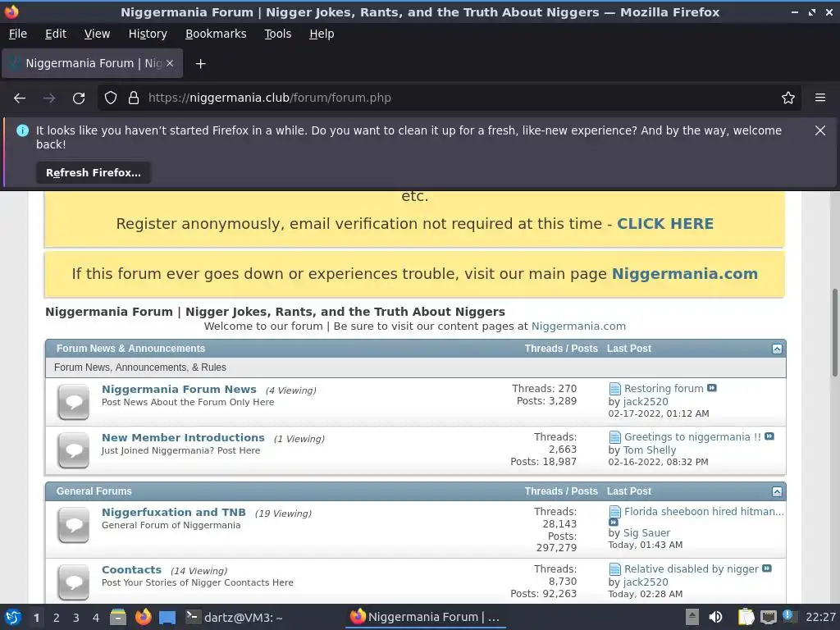Click forum icon beside 'General Forum of' description

(73, 525)
